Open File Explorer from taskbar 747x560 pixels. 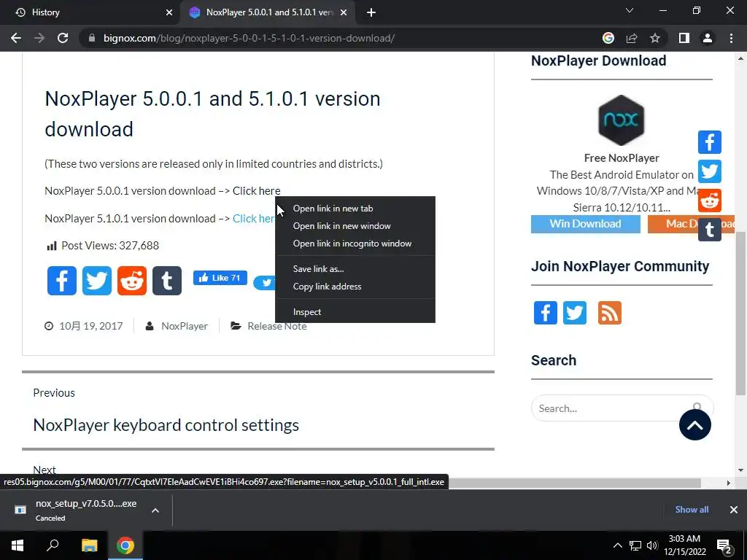(x=89, y=545)
